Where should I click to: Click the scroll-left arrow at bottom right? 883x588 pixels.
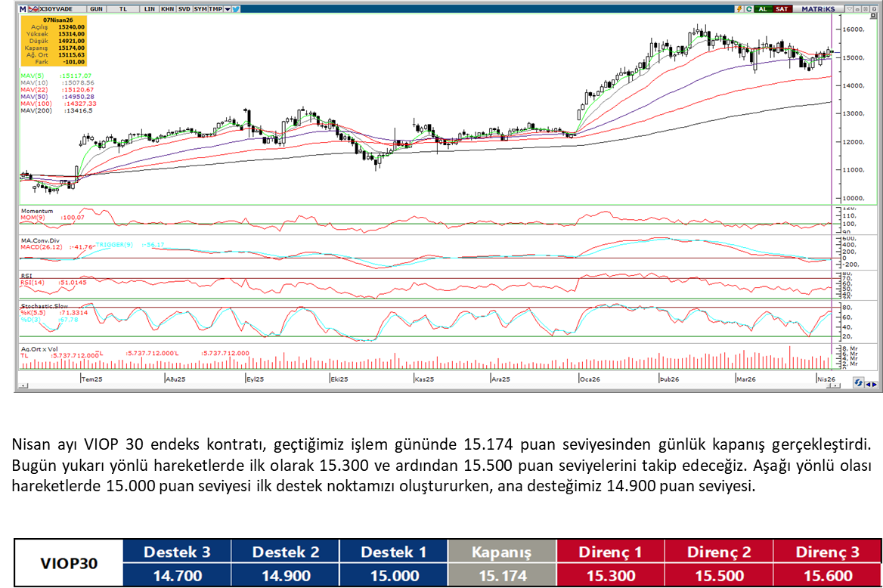pos(868,383)
